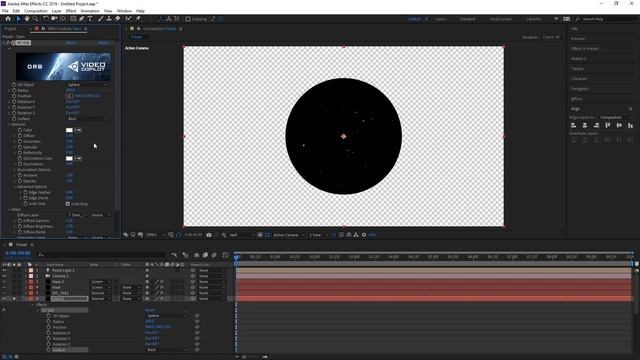Select the Standard workspace button
Viewport: 640px width, 360px height.
pos(467,19)
